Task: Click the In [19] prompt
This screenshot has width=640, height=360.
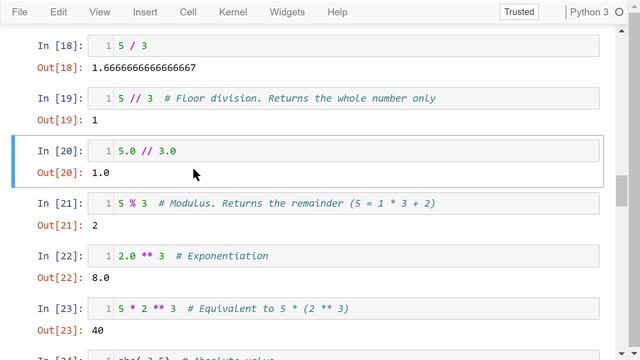Action: coord(60,98)
